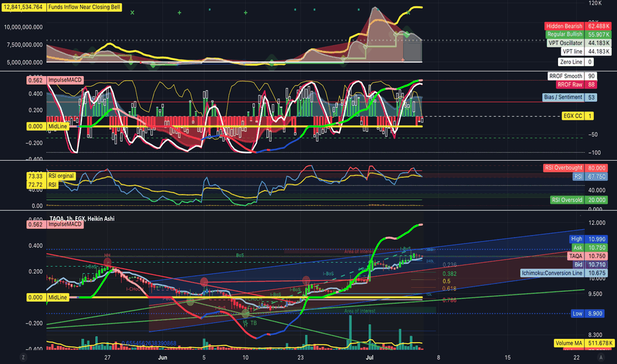The image size is (617, 364).
Task: Select the RSI Overbought 80.000 label
Action: [575, 167]
